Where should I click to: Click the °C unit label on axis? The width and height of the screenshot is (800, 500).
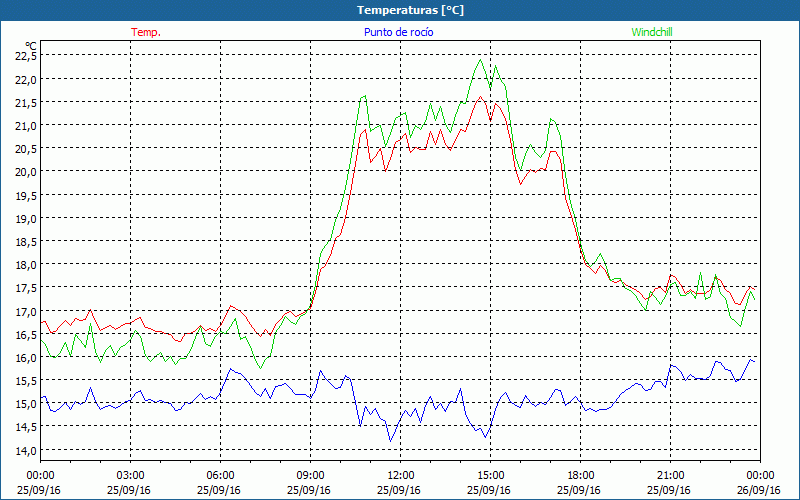coord(31,46)
